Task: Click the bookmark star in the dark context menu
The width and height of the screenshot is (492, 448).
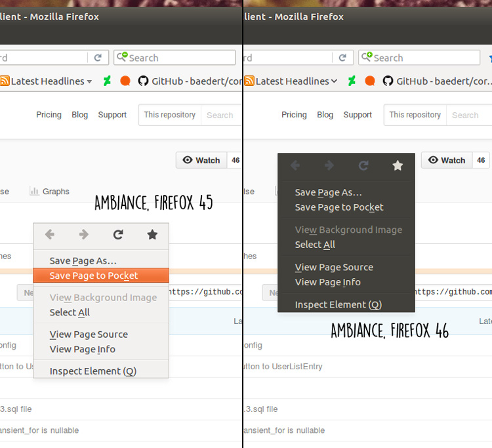Action: (x=398, y=166)
